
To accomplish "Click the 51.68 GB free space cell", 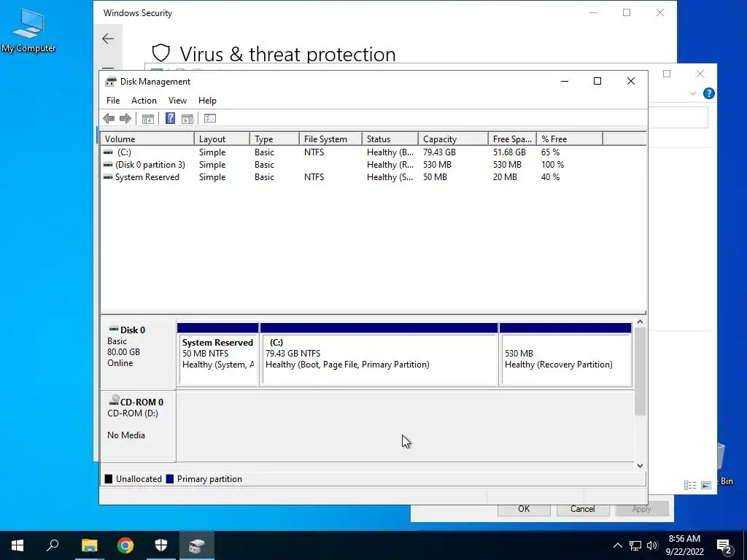I will (x=509, y=152).
